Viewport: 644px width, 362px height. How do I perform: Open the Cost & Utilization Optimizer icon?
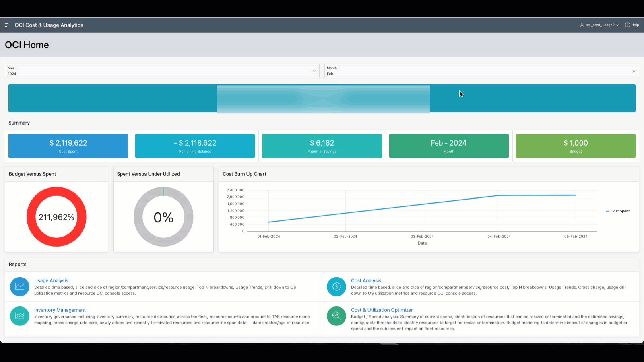coord(336,316)
